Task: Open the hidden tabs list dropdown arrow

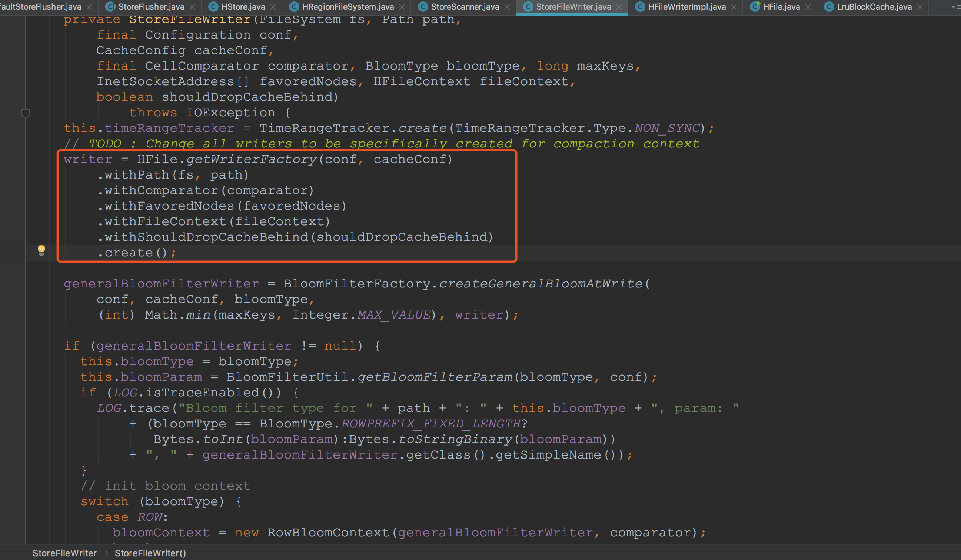Action: tap(953, 7)
